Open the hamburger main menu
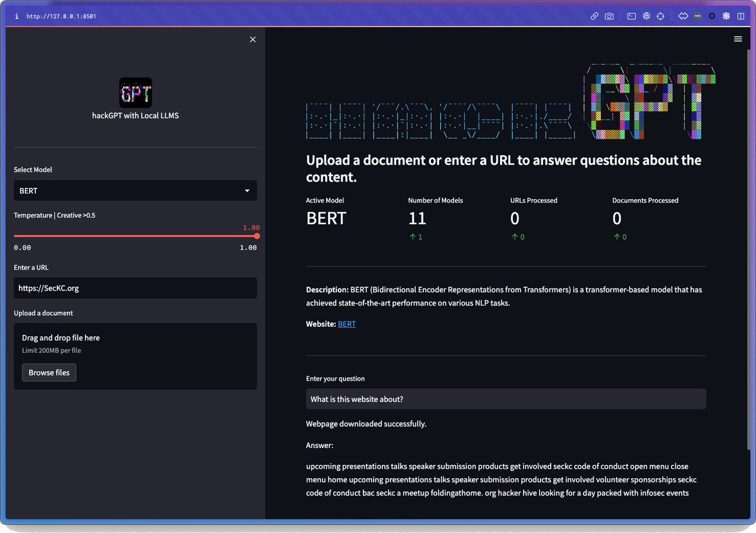 click(x=738, y=39)
